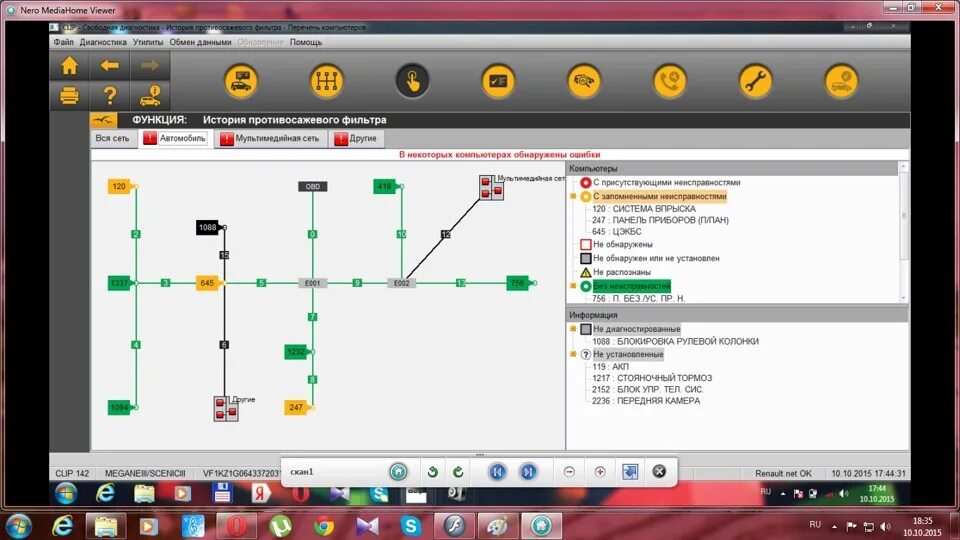The image size is (960, 540).
Task: Click the green 756 network node
Action: tap(518, 283)
